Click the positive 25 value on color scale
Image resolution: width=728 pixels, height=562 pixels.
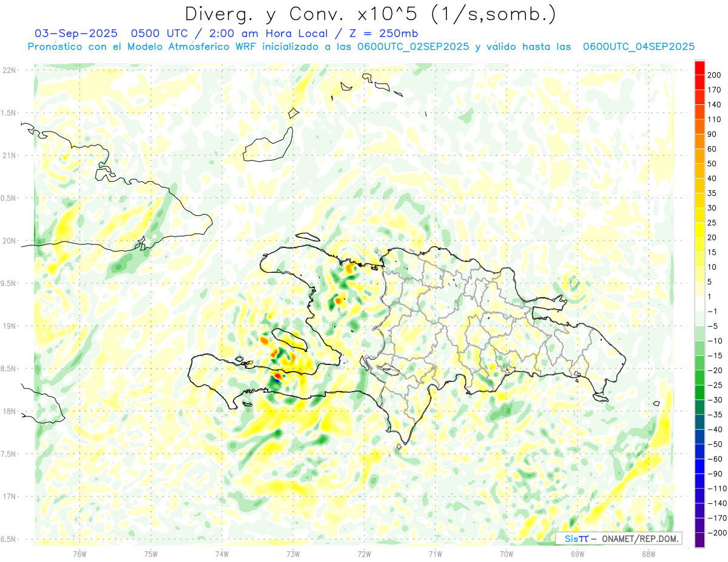(713, 223)
